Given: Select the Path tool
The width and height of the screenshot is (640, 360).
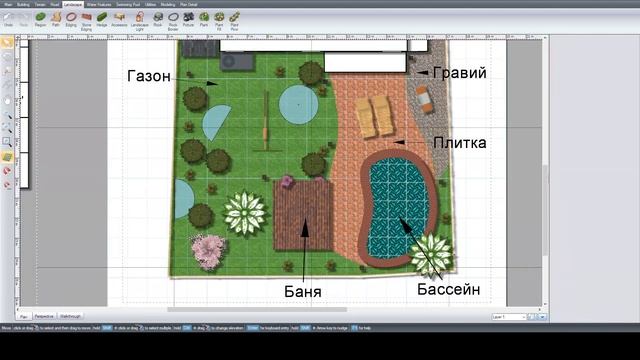Looking at the screenshot, I should click(x=56, y=19).
